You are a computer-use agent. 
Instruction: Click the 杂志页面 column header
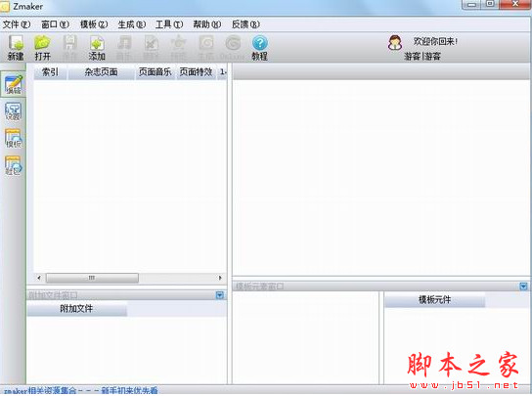pyautogui.click(x=102, y=72)
